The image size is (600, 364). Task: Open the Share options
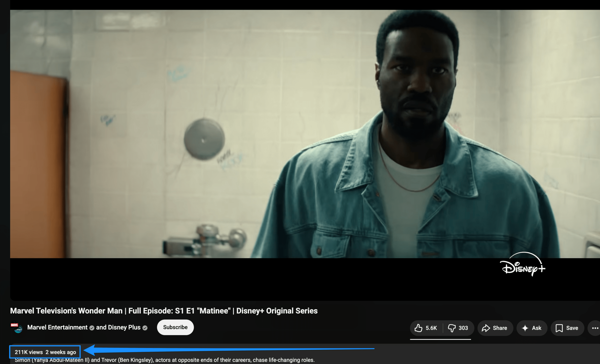click(495, 328)
